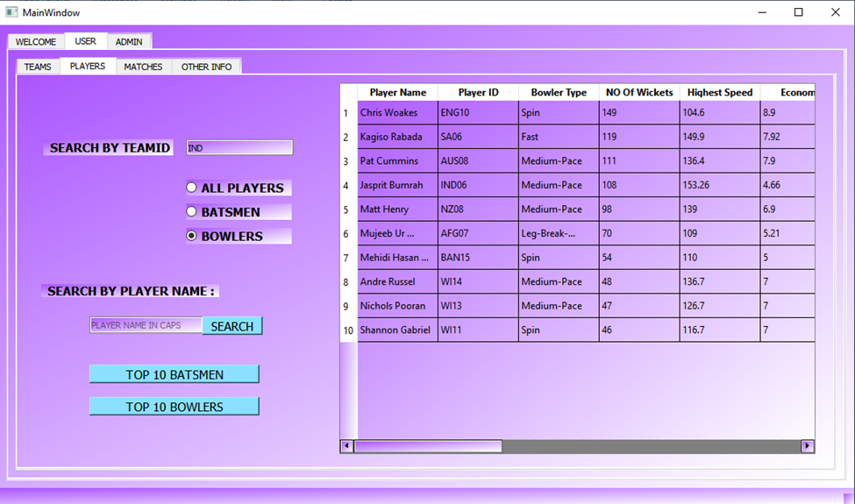
Task: Click the Matt Henry cell
Action: point(397,209)
